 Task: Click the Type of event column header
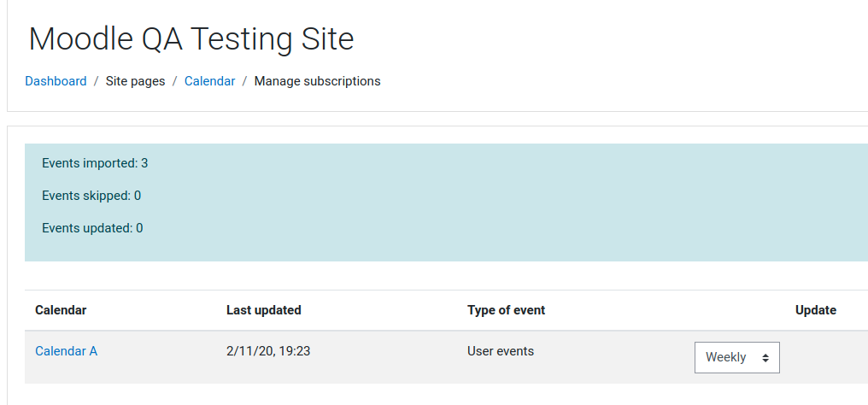click(506, 310)
